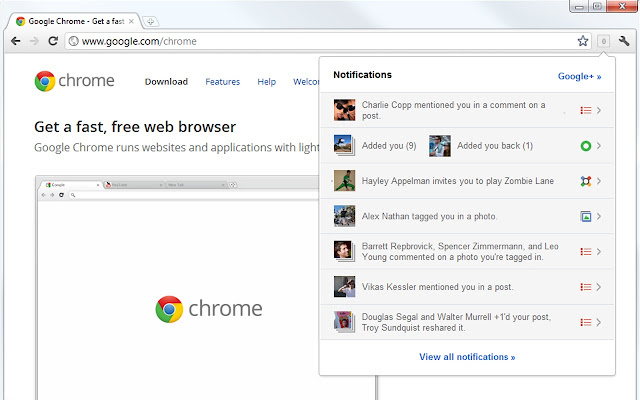640x400 pixels.
Task: Click the Added you back photo
Action: (x=440, y=146)
